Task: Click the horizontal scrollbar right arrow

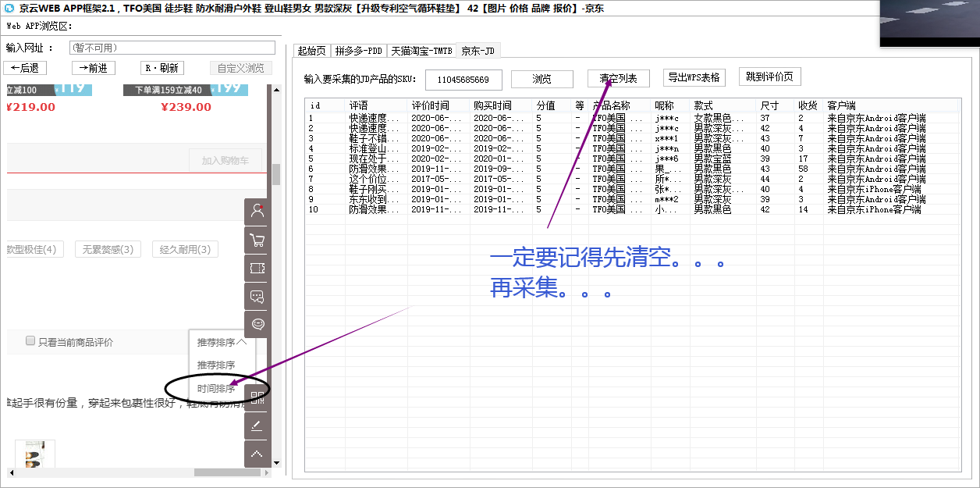Action: pos(266,472)
